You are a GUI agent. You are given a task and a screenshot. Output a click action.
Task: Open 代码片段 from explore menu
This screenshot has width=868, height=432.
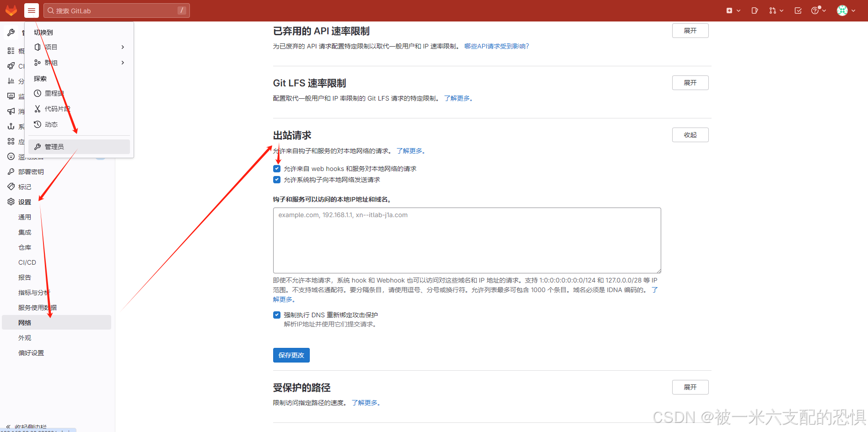(79, 109)
